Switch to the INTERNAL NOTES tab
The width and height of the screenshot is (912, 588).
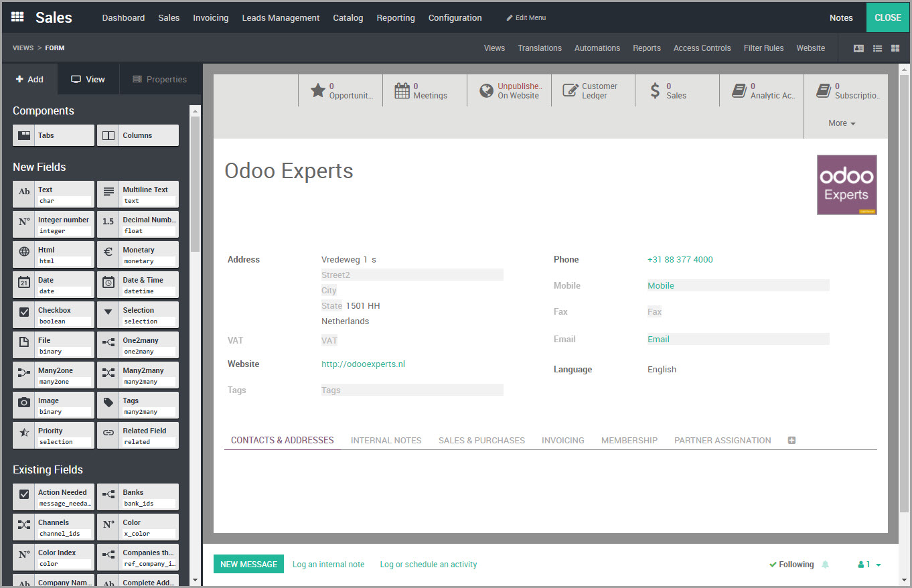point(386,440)
